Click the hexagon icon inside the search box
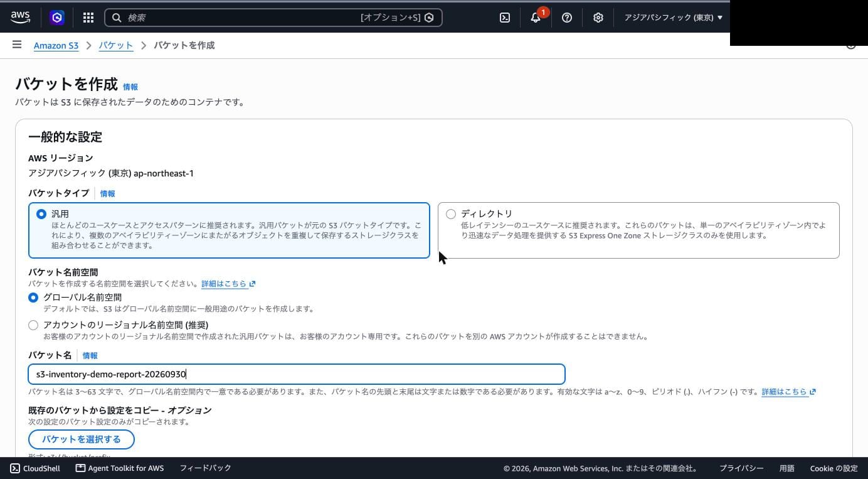 click(429, 18)
